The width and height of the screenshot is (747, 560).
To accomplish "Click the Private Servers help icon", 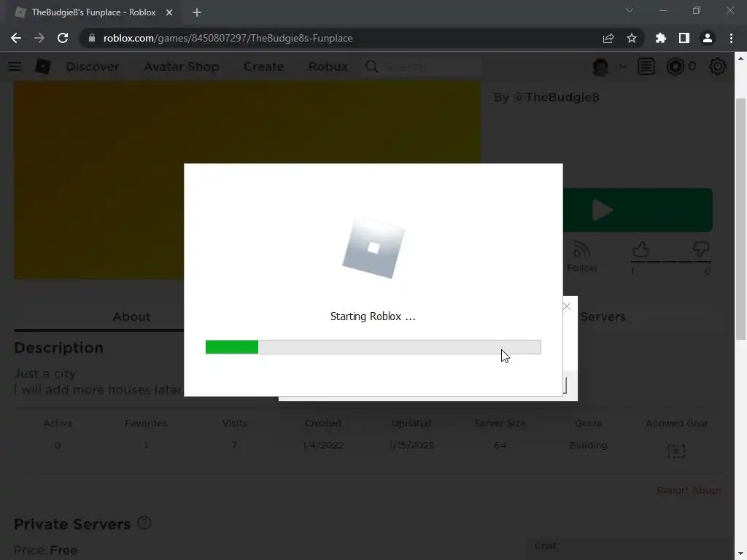I will (144, 524).
